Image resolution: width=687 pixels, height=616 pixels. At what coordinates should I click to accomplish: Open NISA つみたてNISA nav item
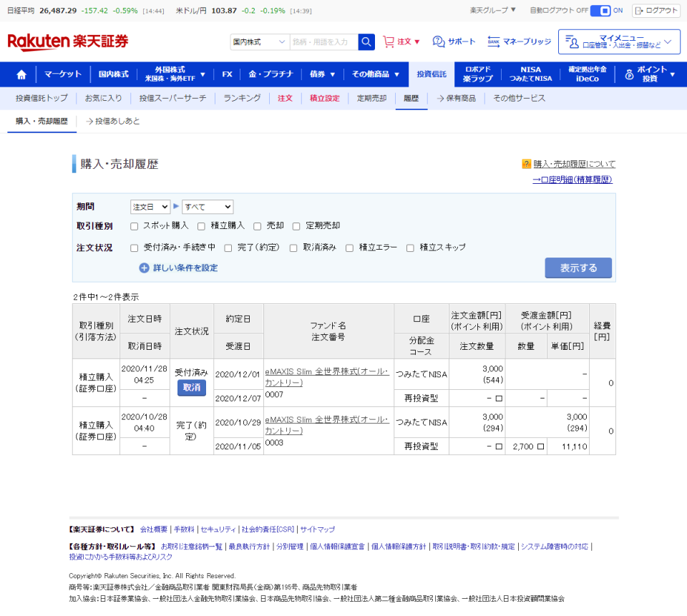[530, 74]
